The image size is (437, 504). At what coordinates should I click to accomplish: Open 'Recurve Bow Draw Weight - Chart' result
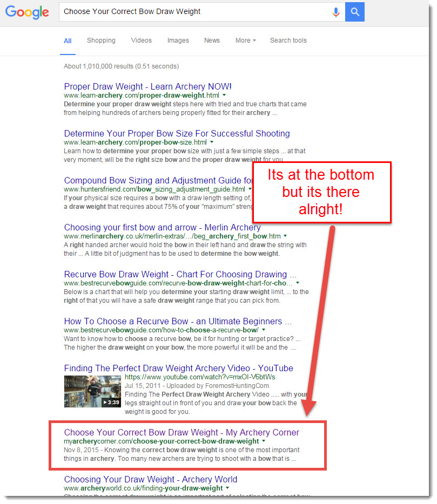click(180, 274)
